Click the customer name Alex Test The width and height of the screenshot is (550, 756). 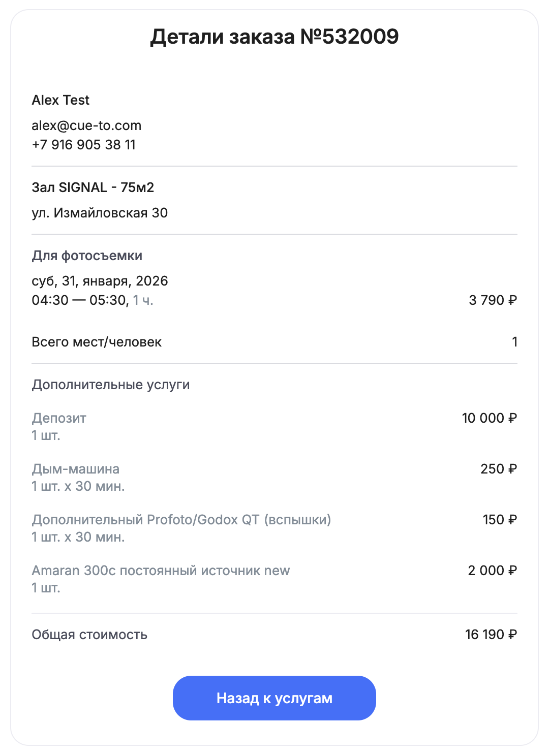pyautogui.click(x=60, y=100)
